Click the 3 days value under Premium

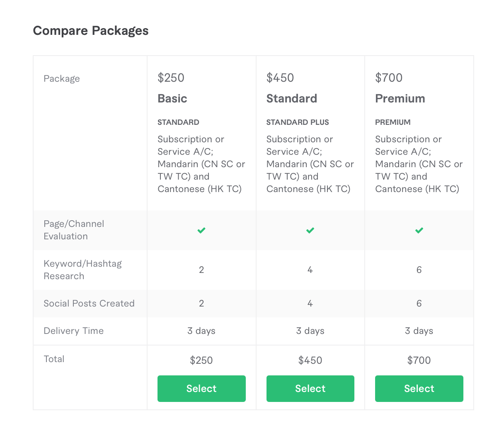419,331
